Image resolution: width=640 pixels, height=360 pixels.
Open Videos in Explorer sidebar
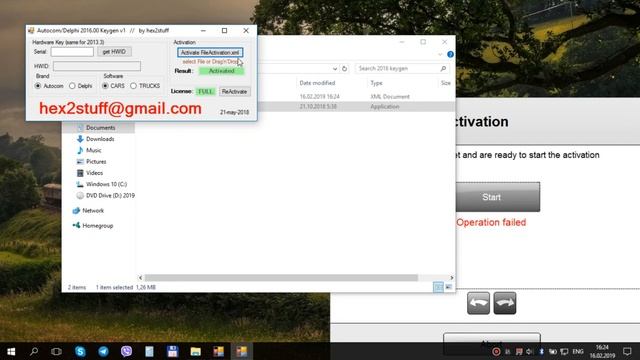94,173
